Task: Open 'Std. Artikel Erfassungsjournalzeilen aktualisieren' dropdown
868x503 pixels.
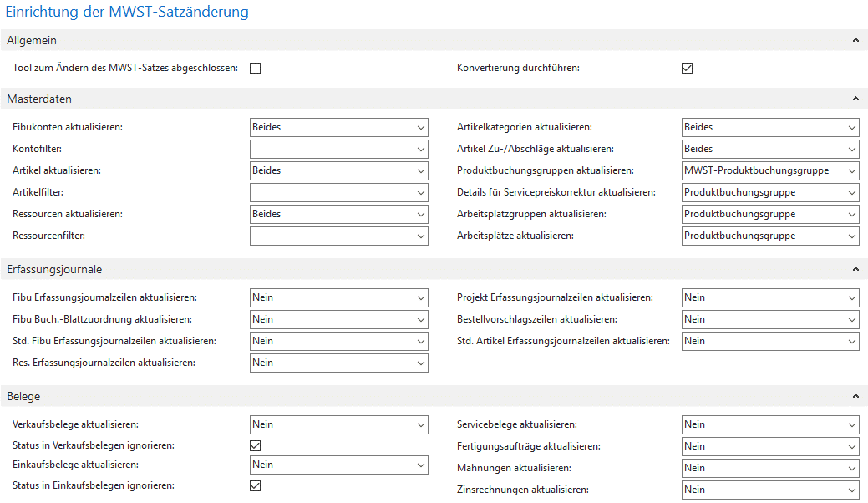Action: coord(770,341)
